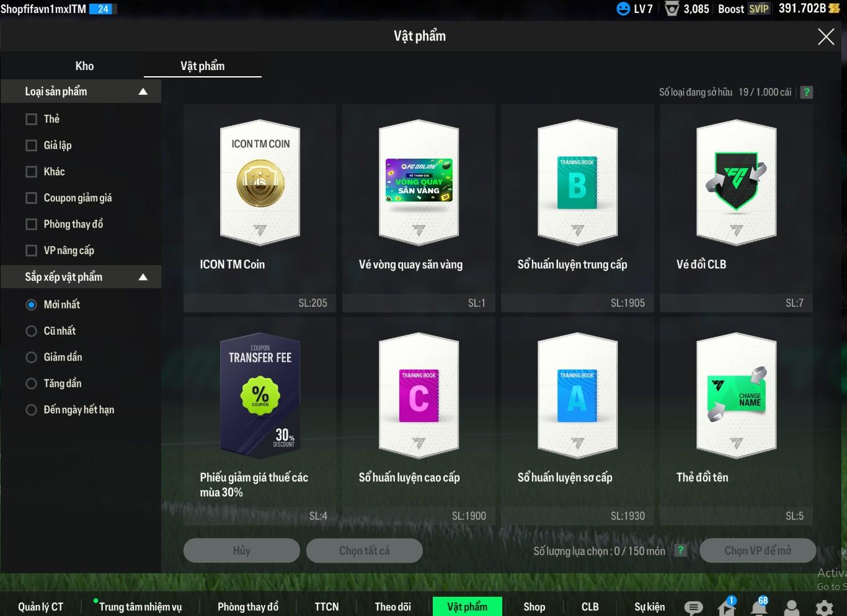Click help icon beside owned item count
The image size is (847, 616).
[806, 92]
